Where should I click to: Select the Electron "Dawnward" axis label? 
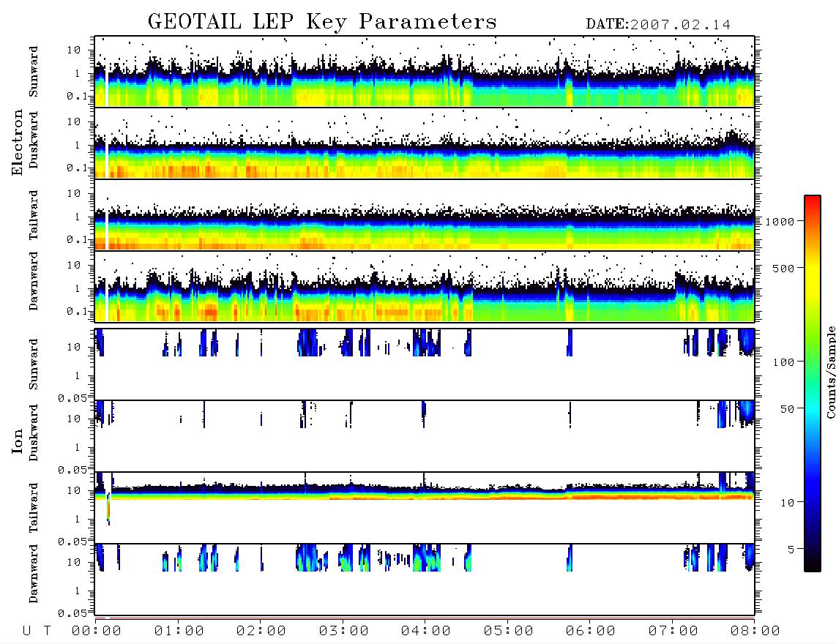(34, 282)
